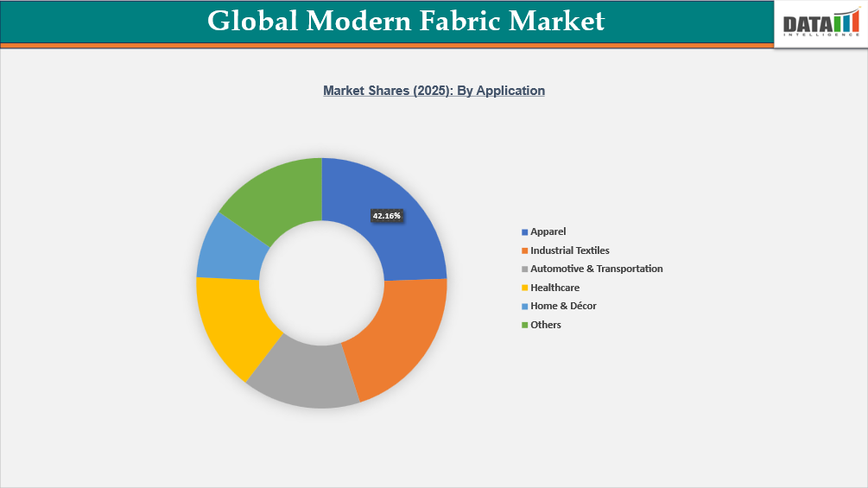Click the Industrial Textiles legend color swatch
Viewport: 868px width, 488px height.
click(x=524, y=250)
